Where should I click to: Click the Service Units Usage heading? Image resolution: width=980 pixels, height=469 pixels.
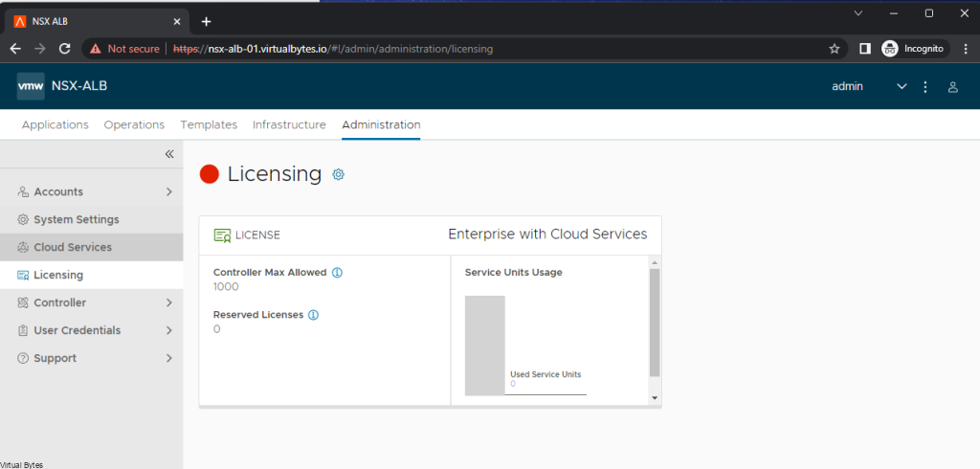coord(514,273)
